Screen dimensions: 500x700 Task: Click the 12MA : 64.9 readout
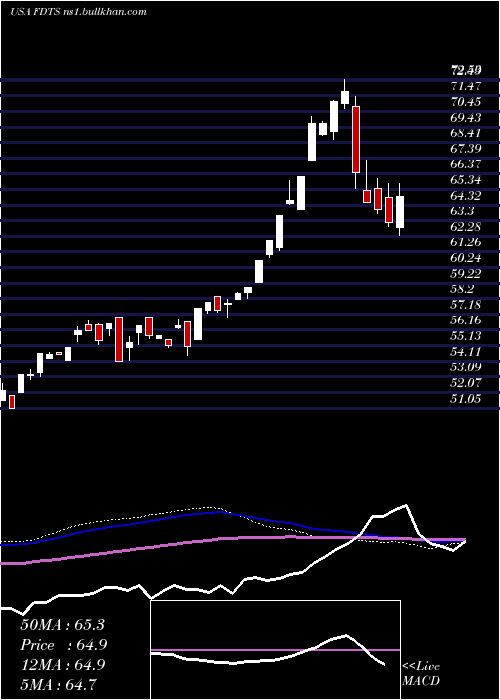(x=62, y=665)
